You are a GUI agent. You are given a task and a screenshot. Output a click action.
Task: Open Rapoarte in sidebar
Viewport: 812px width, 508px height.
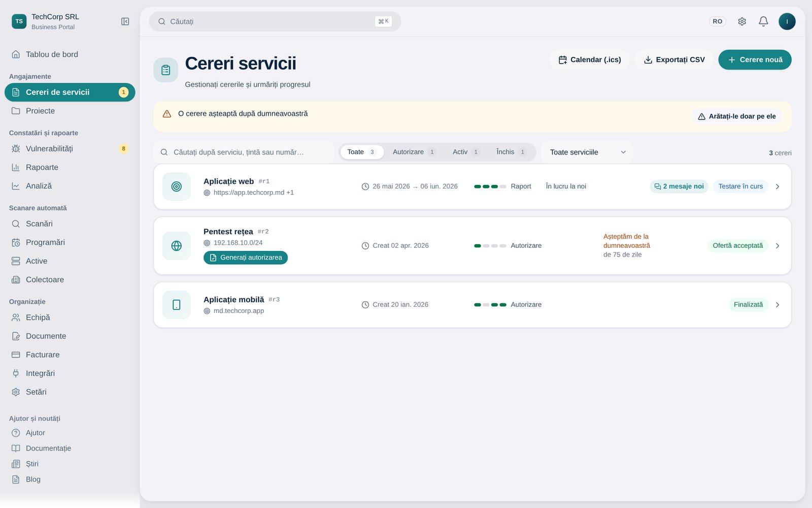pos(70,167)
